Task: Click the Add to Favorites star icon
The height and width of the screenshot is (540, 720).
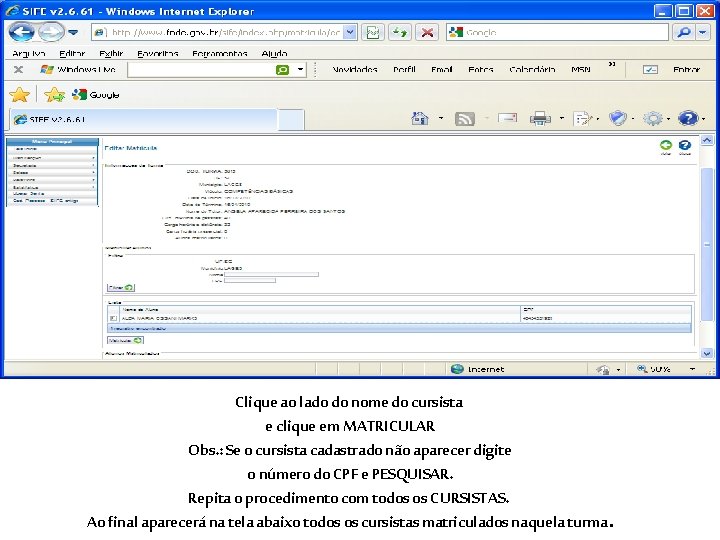Action: (55, 95)
